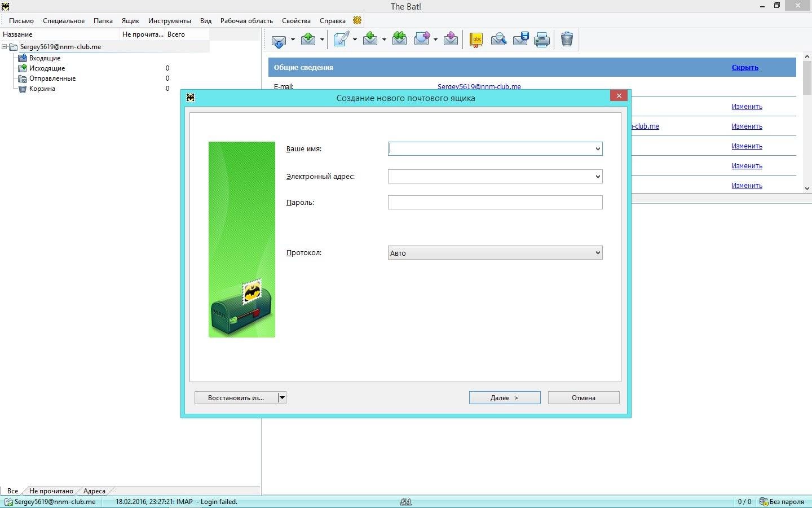Open the Forward dropdown arrow

pyautogui.click(x=435, y=40)
